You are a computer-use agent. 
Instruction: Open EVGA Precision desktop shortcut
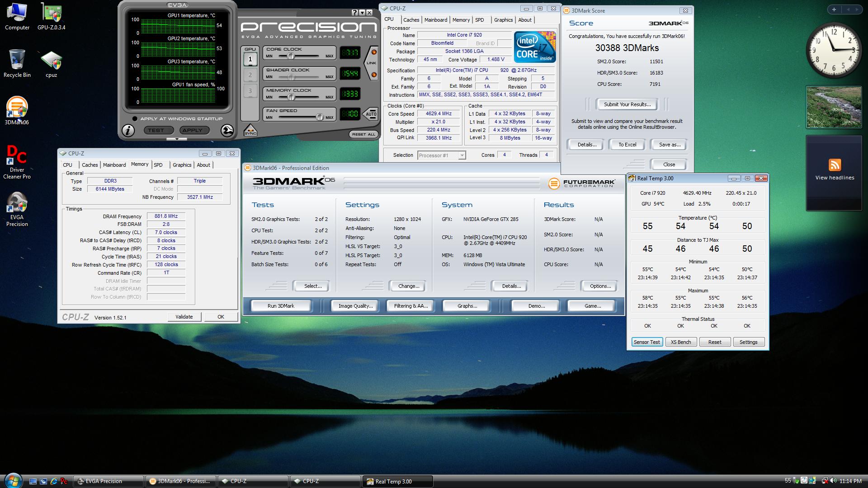pos(17,209)
